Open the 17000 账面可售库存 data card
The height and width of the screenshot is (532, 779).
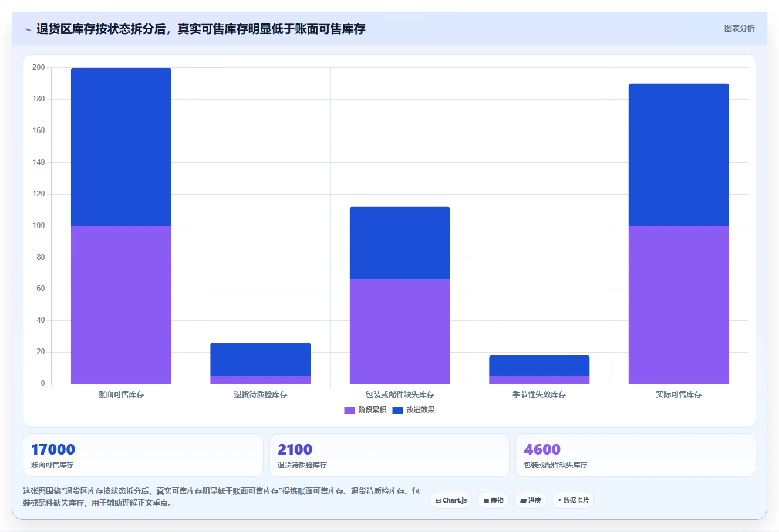coord(143,455)
